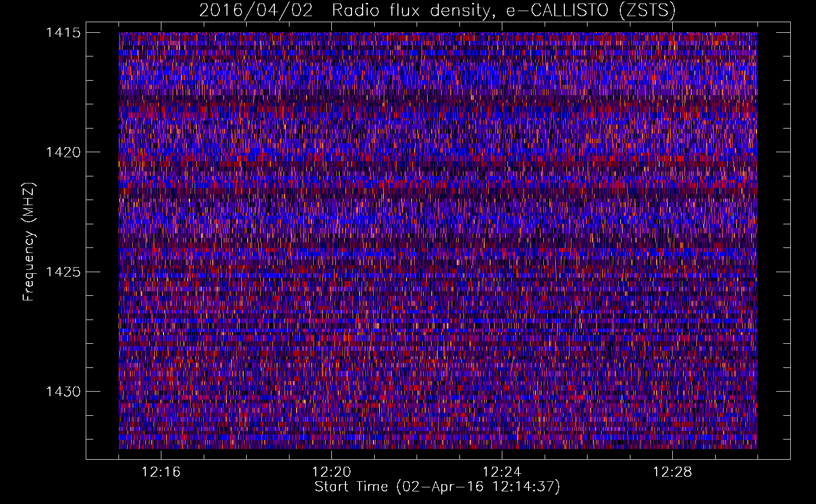The width and height of the screenshot is (816, 504).
Task: Click the 'Frequency (MHZ)' y-axis title
Action: [29, 242]
